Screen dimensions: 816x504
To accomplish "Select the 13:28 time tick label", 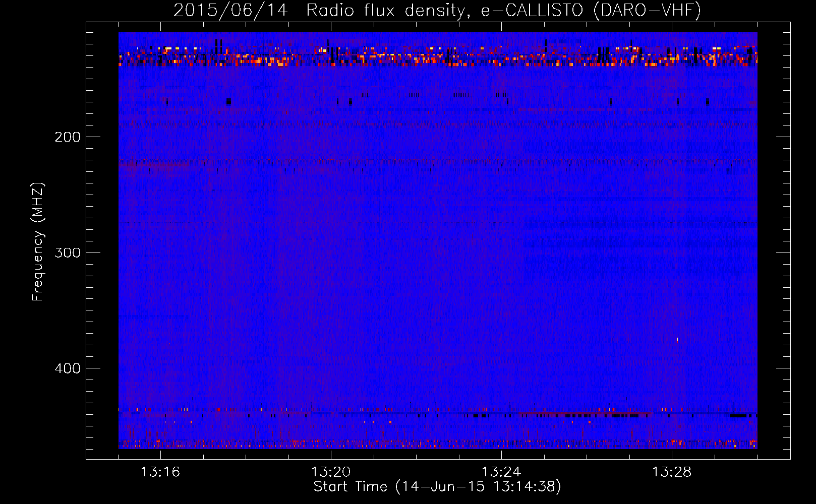I will [672, 472].
